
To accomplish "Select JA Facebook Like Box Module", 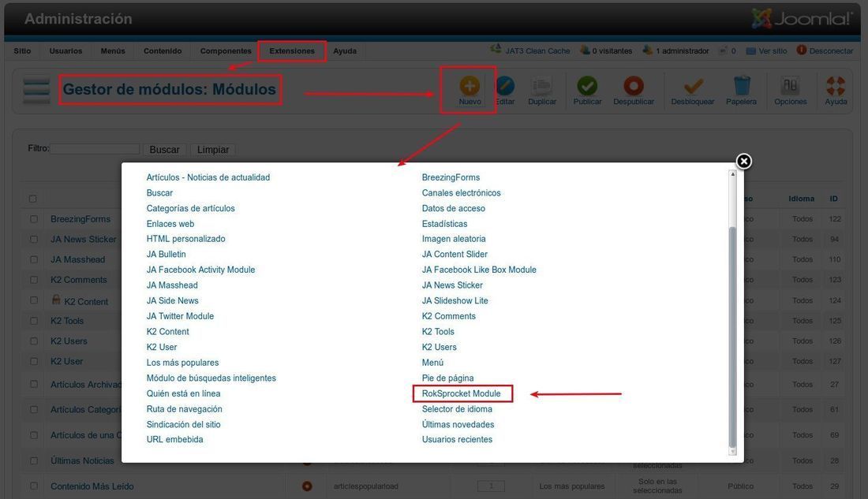I will click(x=479, y=270).
